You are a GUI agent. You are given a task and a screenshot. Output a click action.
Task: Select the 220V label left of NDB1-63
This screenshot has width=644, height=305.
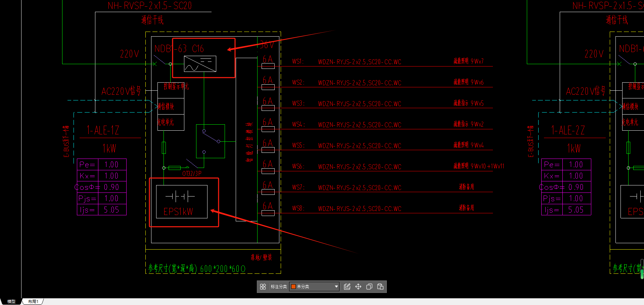130,54
